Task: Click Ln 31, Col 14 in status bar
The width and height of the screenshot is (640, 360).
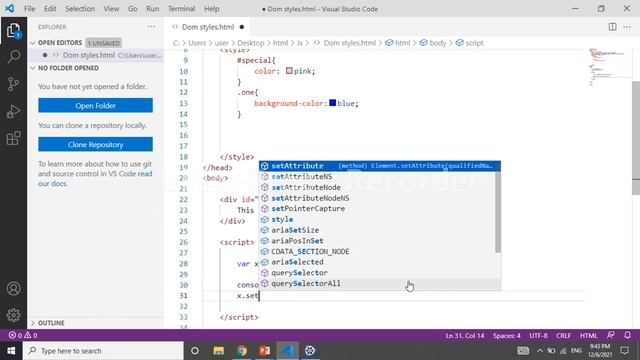Action: [x=465, y=335]
